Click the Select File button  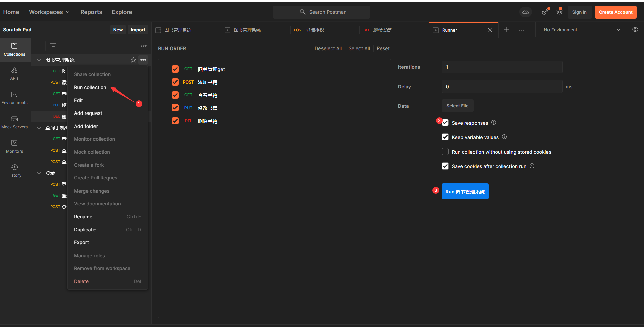coord(457,106)
